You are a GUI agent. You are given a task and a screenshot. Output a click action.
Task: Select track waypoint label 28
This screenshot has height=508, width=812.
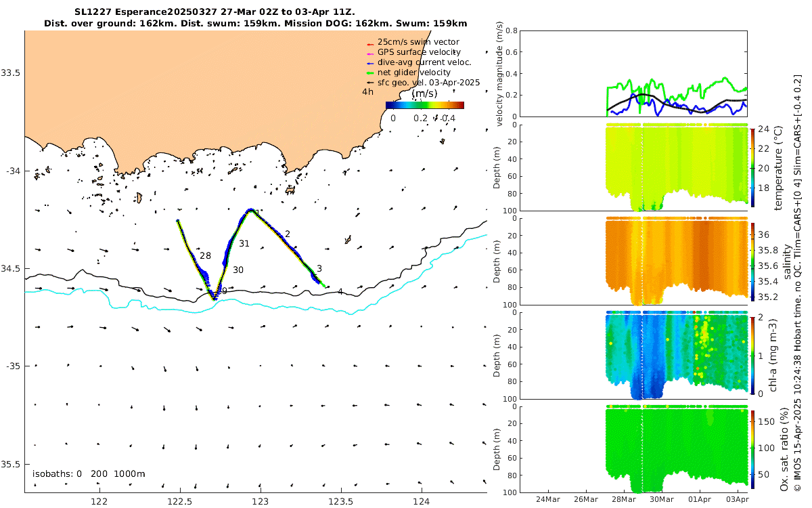click(x=205, y=256)
